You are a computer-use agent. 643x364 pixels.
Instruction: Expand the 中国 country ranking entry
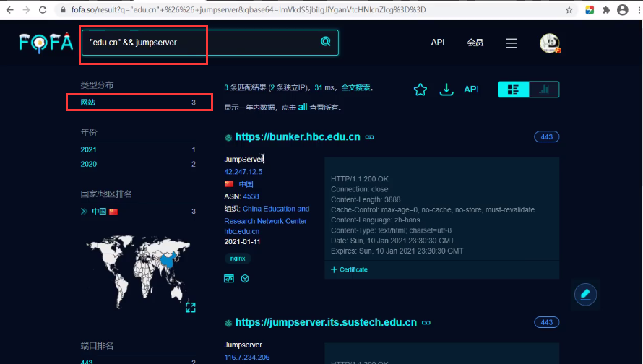(85, 212)
